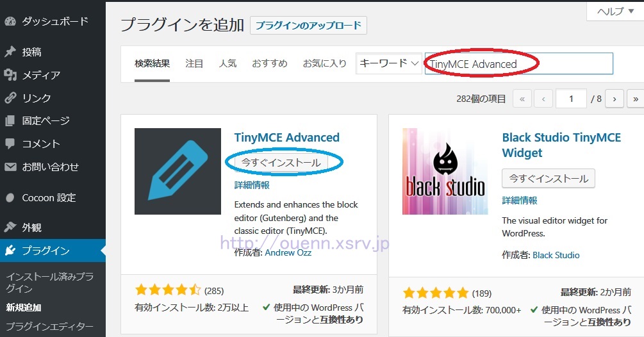
Task: Switch to the 人気 tab
Action: pyautogui.click(x=227, y=63)
